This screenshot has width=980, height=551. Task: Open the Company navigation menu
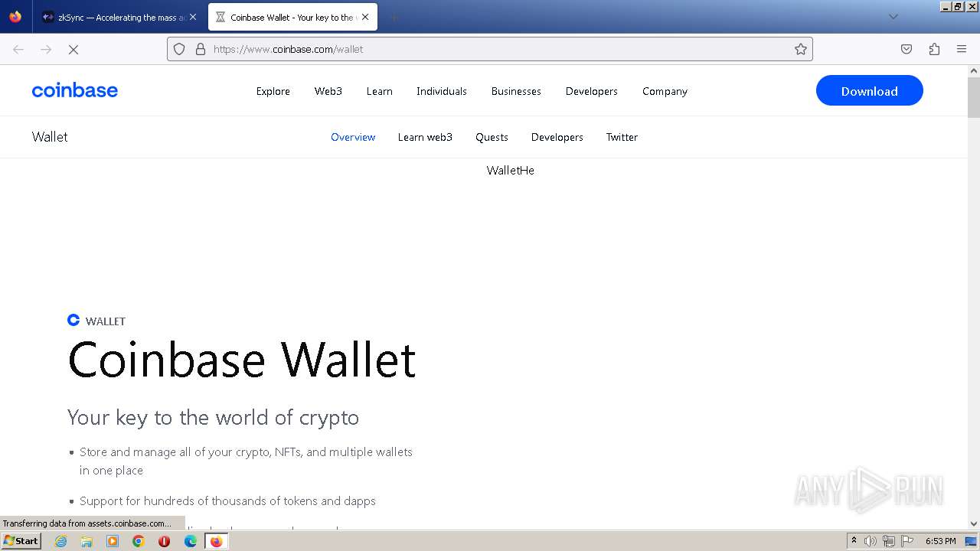click(x=665, y=91)
